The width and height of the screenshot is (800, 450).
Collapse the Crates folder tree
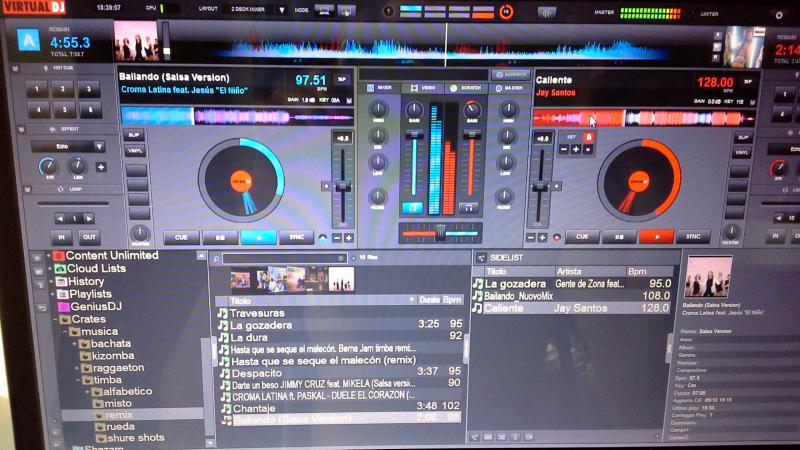(55, 319)
